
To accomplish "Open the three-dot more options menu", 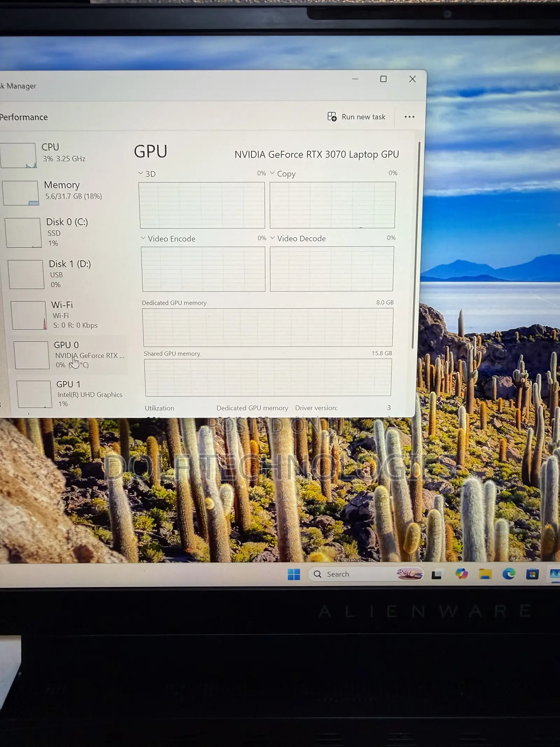I will (409, 117).
